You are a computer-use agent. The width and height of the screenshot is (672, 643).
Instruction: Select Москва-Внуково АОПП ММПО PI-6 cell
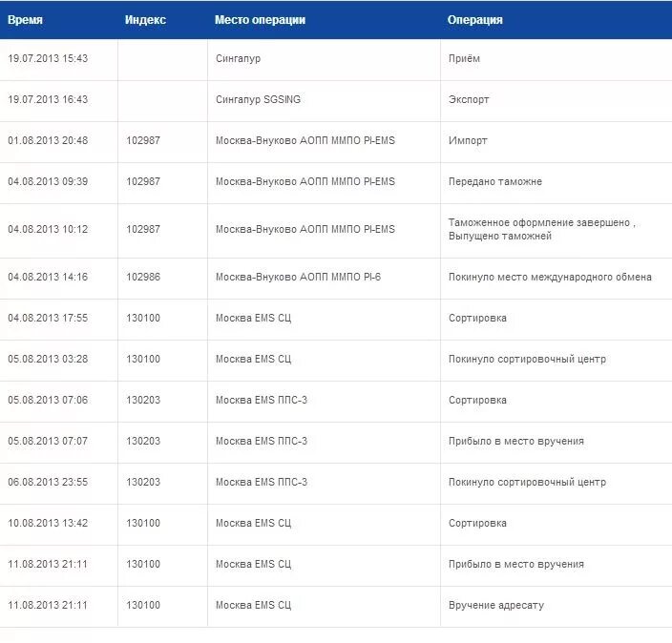[x=298, y=278]
